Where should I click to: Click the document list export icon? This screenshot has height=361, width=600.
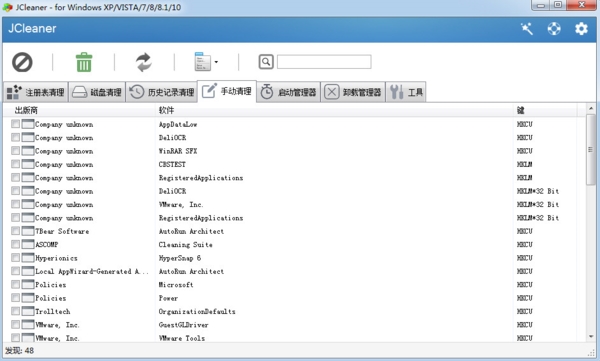[x=202, y=61]
